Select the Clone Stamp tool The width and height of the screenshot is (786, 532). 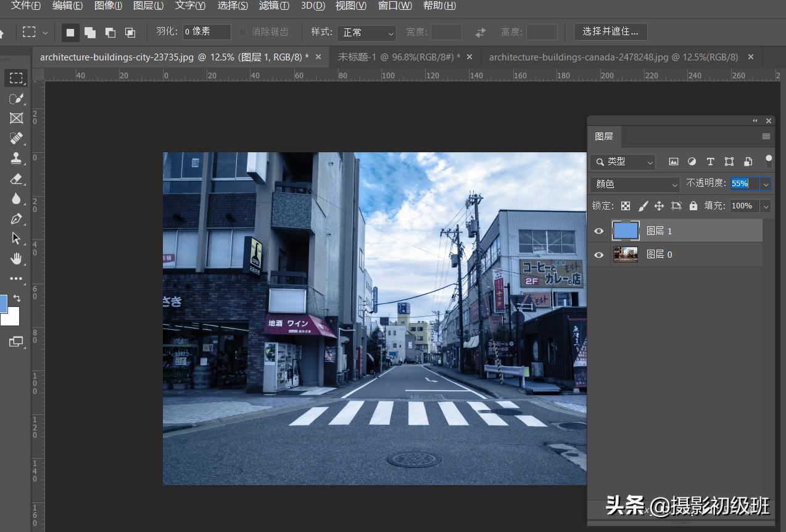pos(16,158)
